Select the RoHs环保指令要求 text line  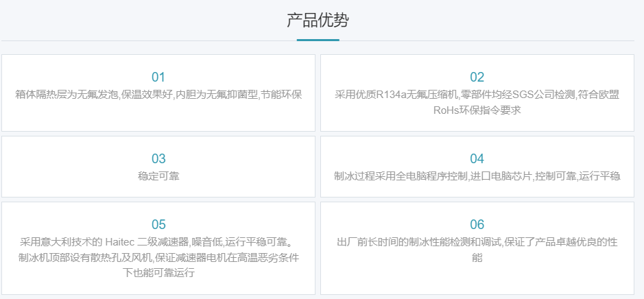[x=477, y=110]
